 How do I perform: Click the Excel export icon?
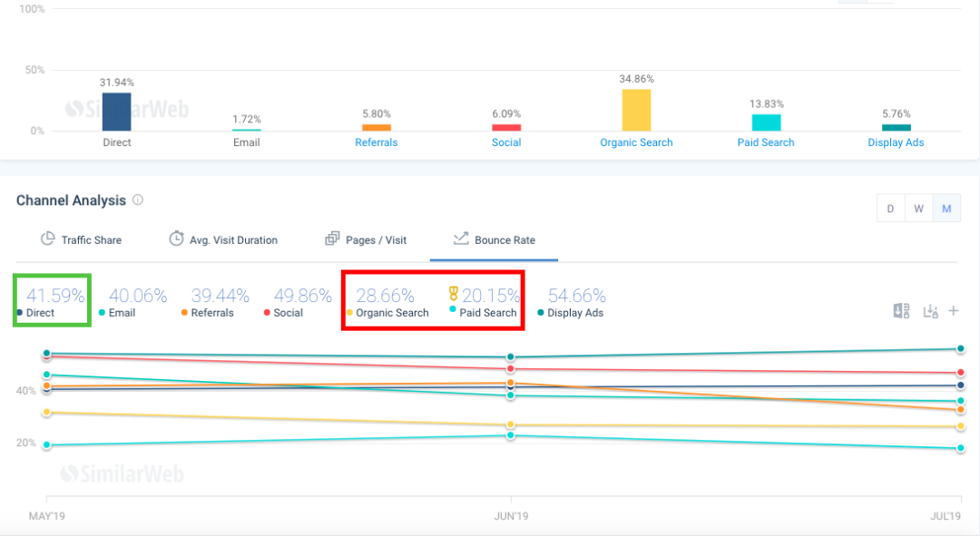coord(901,311)
